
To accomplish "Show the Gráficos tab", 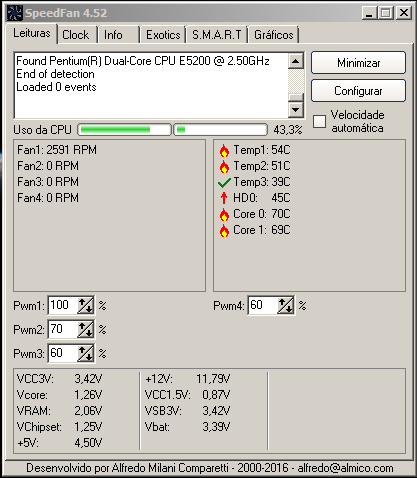I will pos(274,35).
